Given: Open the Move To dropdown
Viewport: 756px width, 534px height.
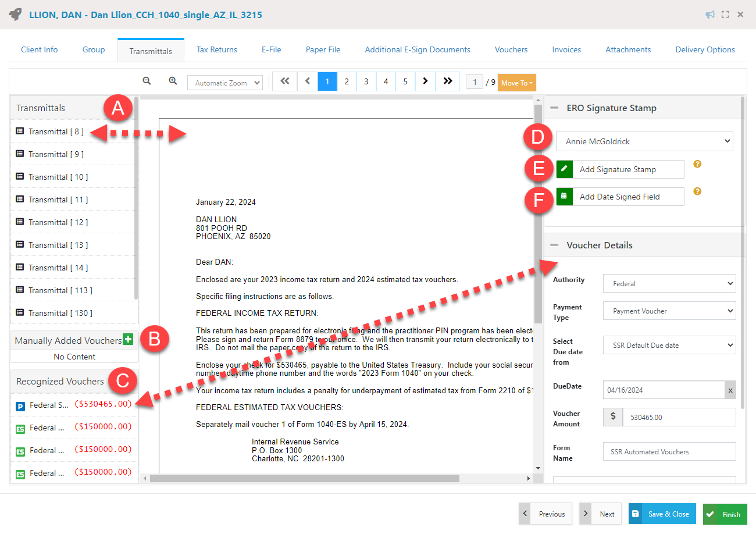Looking at the screenshot, I should click(x=516, y=82).
